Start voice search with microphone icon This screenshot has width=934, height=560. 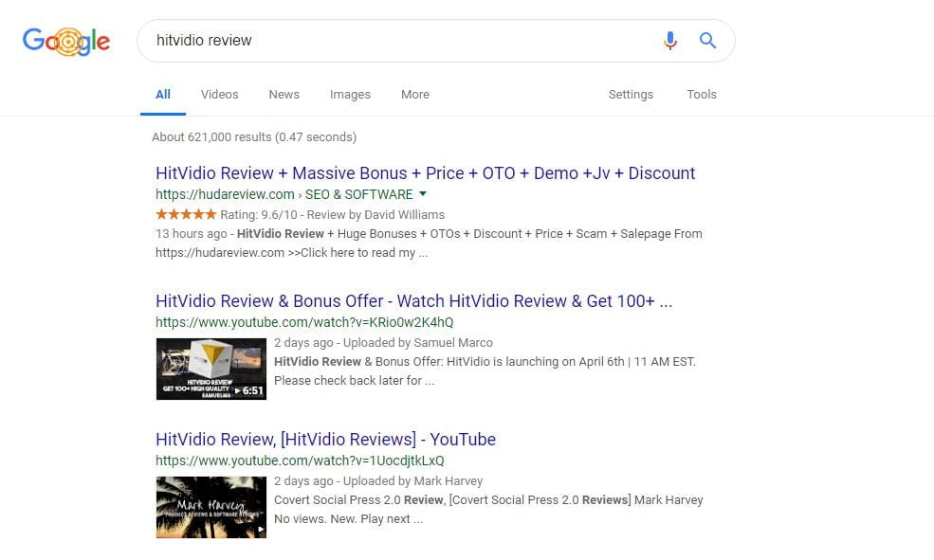pyautogui.click(x=670, y=41)
